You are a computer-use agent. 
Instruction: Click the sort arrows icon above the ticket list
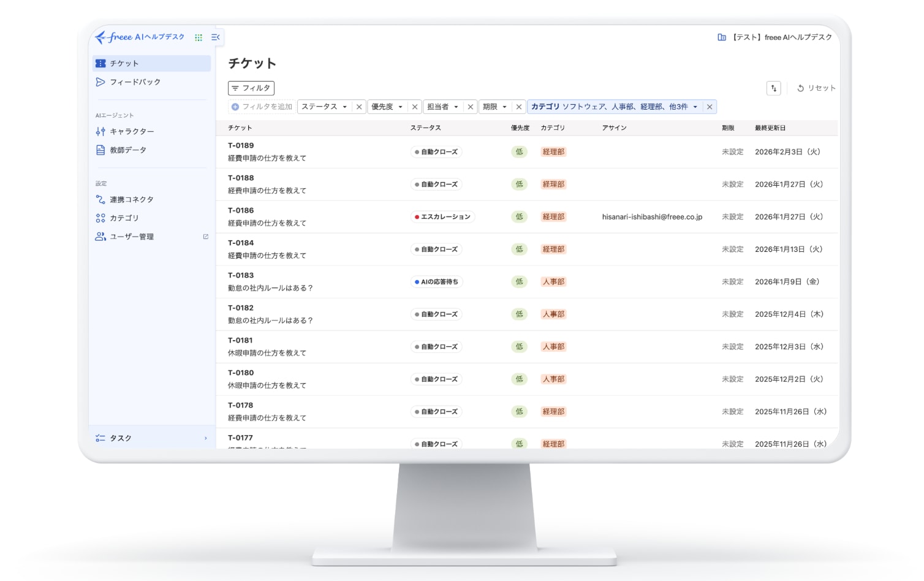coord(773,88)
